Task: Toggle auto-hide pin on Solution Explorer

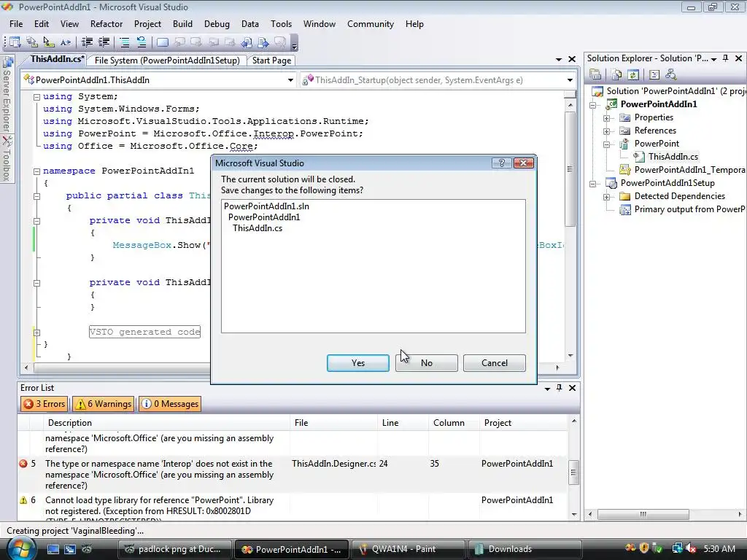Action: click(725, 58)
